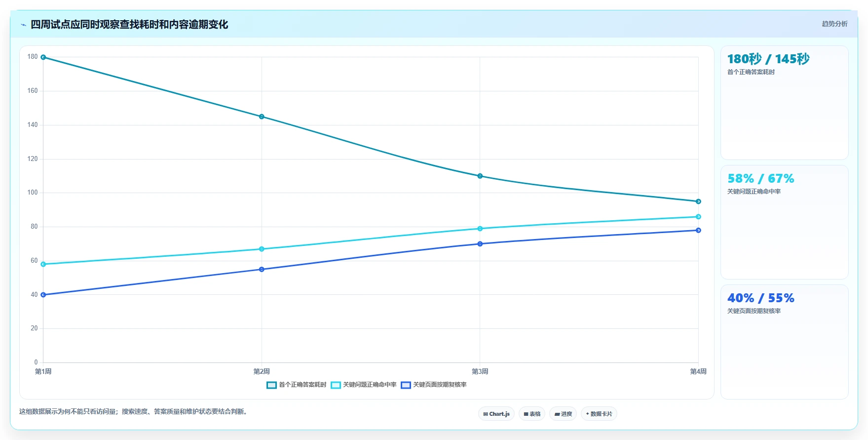868x440 pixels.
Task: Click the 第4周 x-axis label
Action: pos(698,371)
